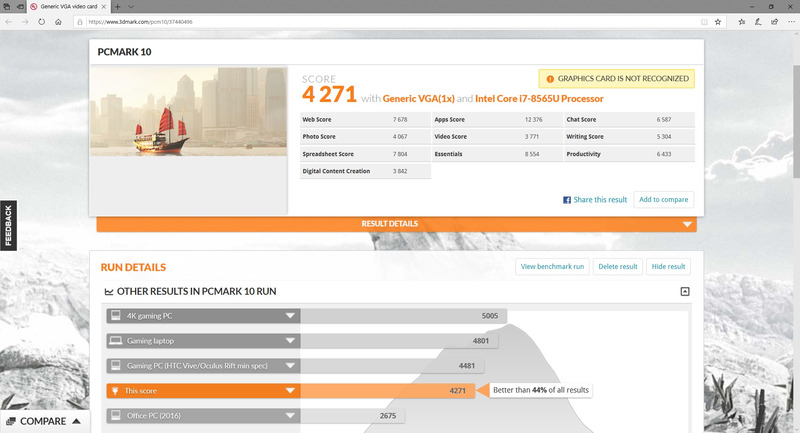
Task: Click Share this result link
Action: 600,200
